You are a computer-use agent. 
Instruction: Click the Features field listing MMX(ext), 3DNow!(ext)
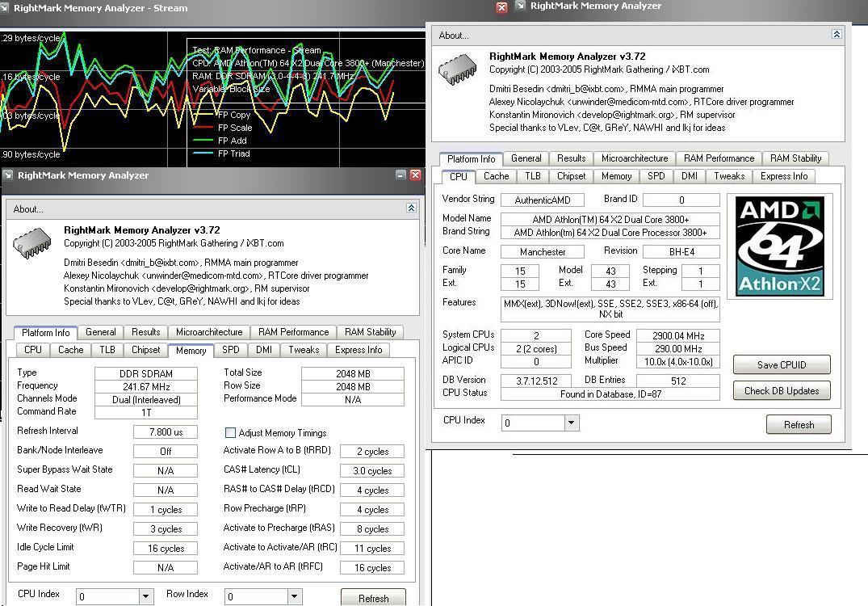click(x=610, y=309)
